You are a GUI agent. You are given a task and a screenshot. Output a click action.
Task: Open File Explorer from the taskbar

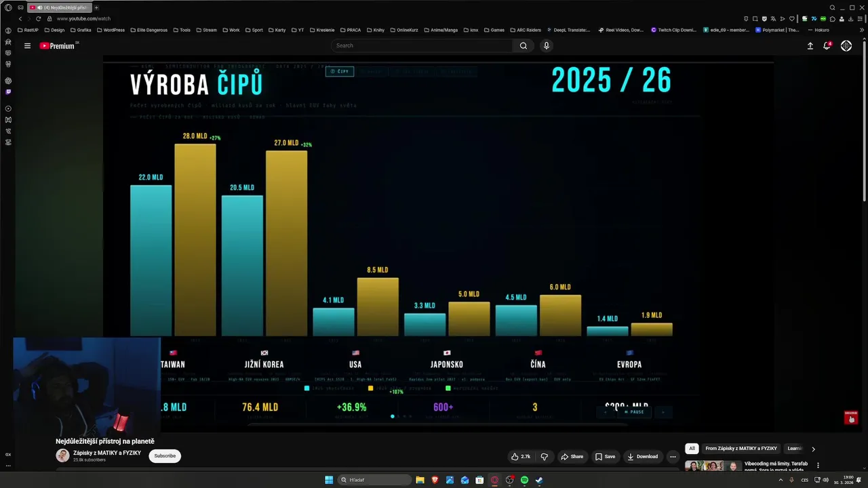(420, 480)
